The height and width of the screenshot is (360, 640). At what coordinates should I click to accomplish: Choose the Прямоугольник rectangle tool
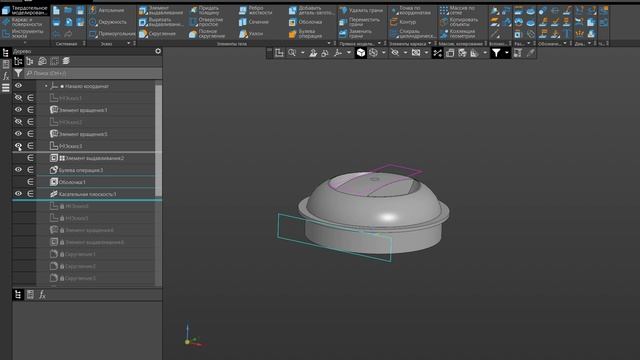click(112, 34)
